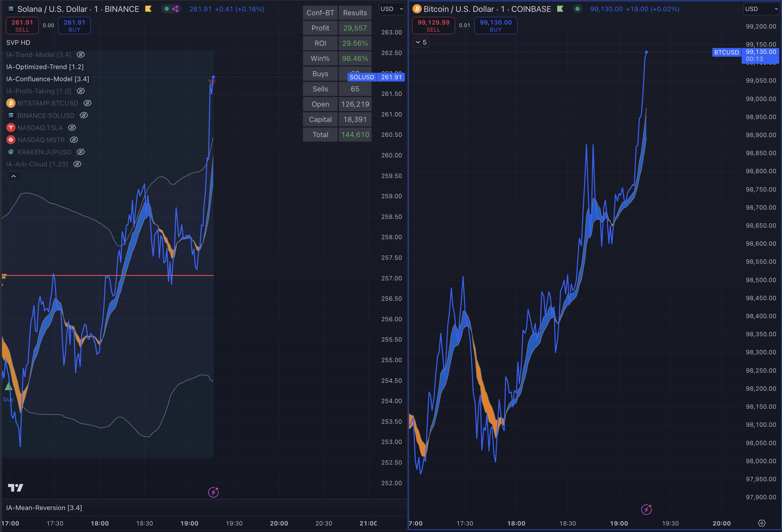Show the BINANCE:SOLUSD comparison series

point(84,115)
